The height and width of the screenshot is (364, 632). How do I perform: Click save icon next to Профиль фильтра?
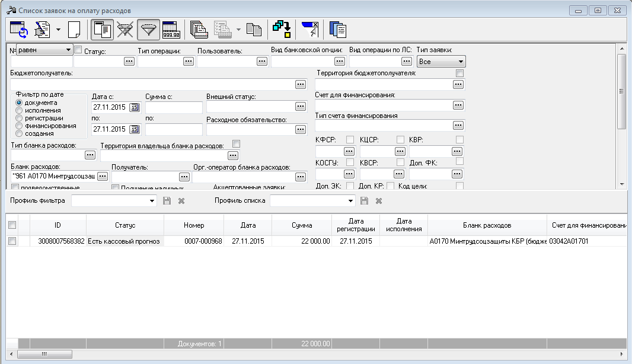(167, 201)
